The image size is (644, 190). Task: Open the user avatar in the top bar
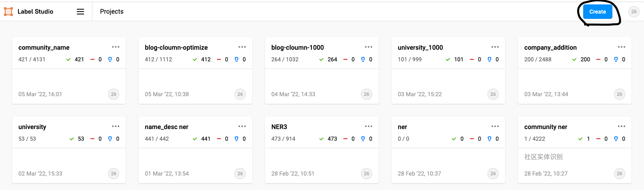(x=634, y=12)
